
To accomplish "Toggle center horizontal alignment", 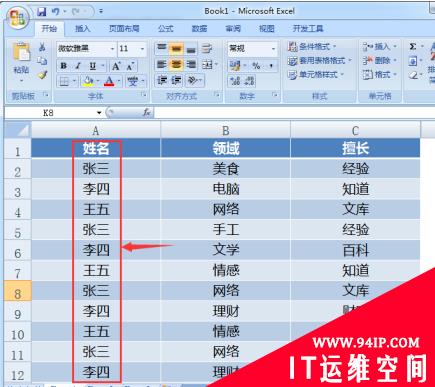I will coord(176,65).
